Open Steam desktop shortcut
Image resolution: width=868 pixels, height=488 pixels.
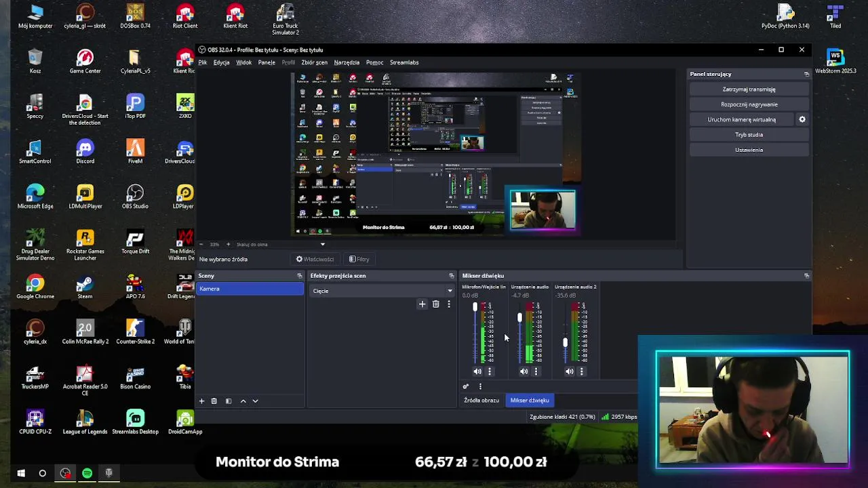coord(85,287)
